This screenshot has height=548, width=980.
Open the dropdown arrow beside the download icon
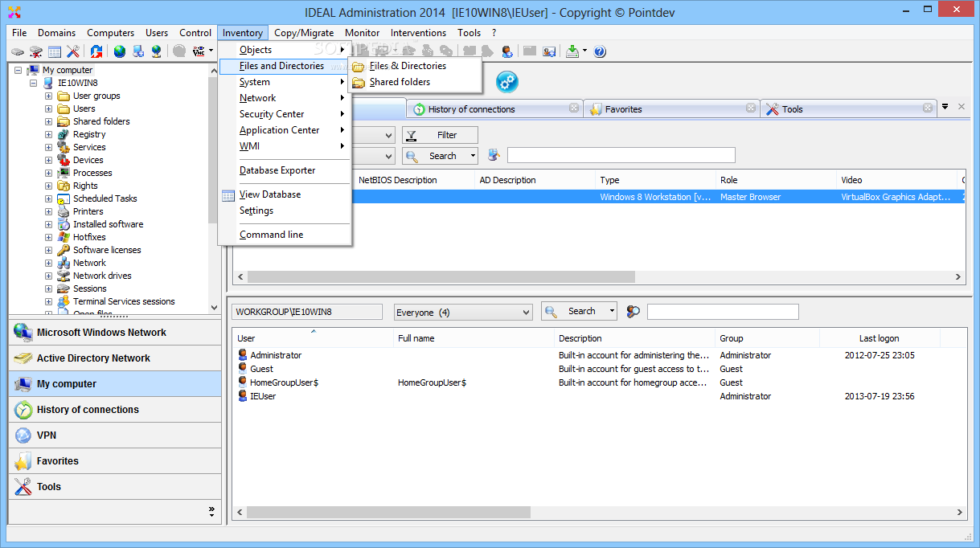(x=584, y=51)
